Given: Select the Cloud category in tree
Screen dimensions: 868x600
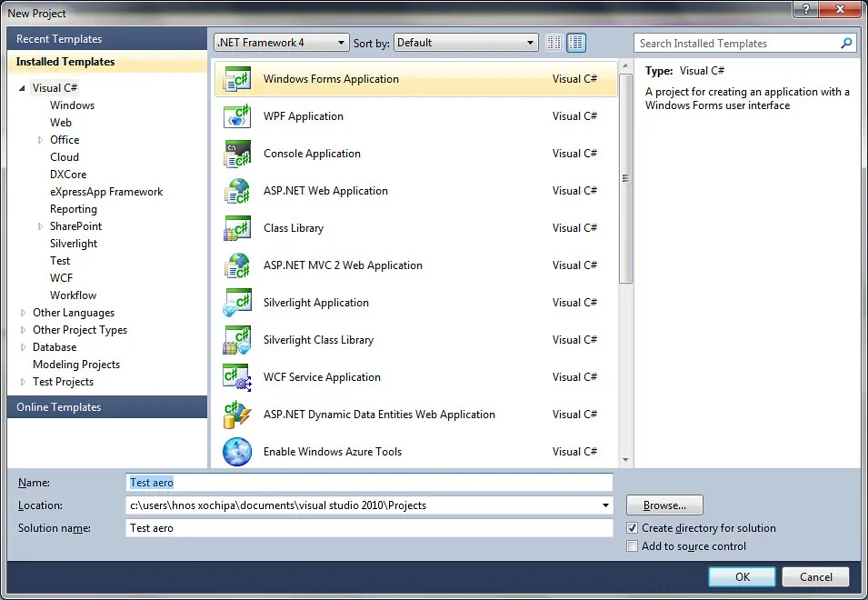Looking at the screenshot, I should (x=65, y=157).
